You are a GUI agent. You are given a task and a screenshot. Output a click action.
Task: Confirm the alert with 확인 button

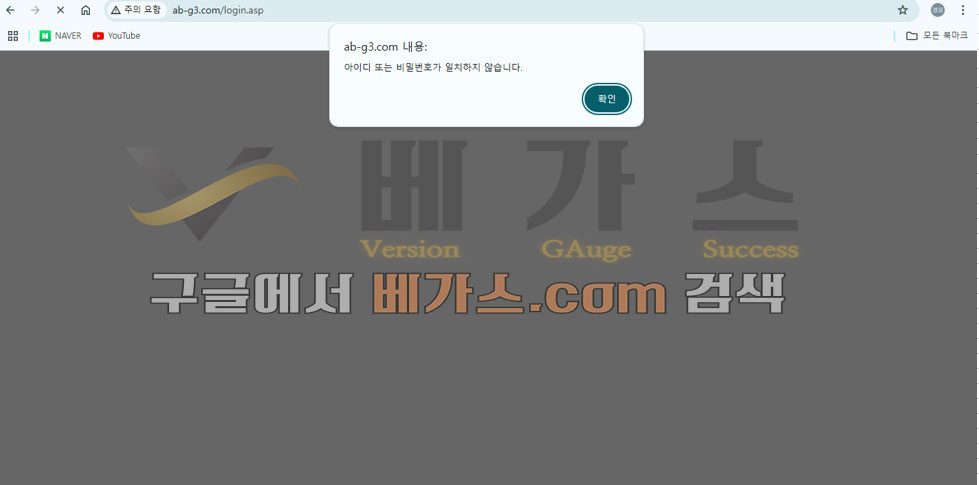(x=607, y=99)
